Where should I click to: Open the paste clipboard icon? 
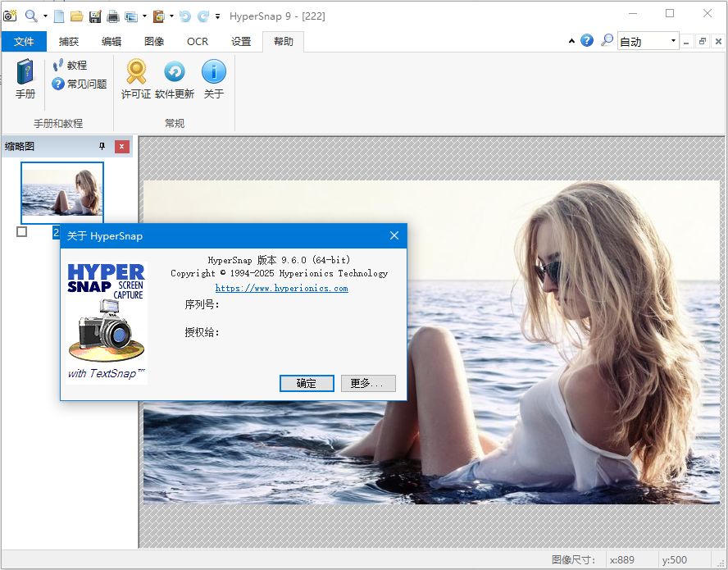[x=158, y=15]
